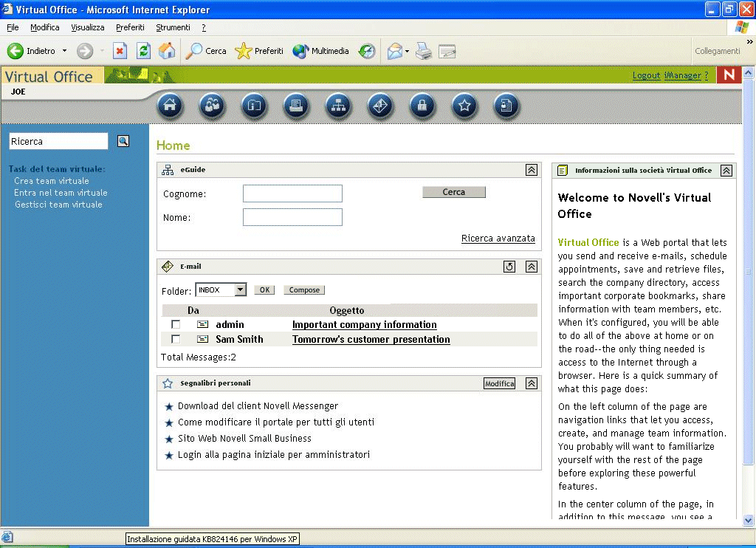Open the Ricerca avanzata link
This screenshot has width=756, height=548.
[x=498, y=239]
